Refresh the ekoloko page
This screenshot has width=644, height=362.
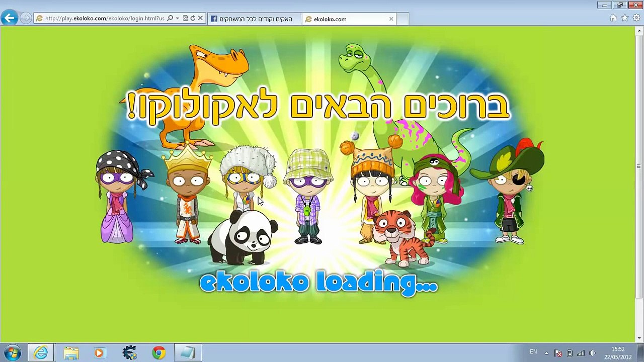[193, 19]
